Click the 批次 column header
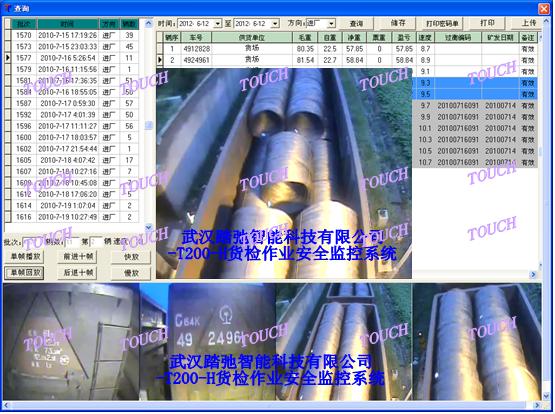 [24, 24]
